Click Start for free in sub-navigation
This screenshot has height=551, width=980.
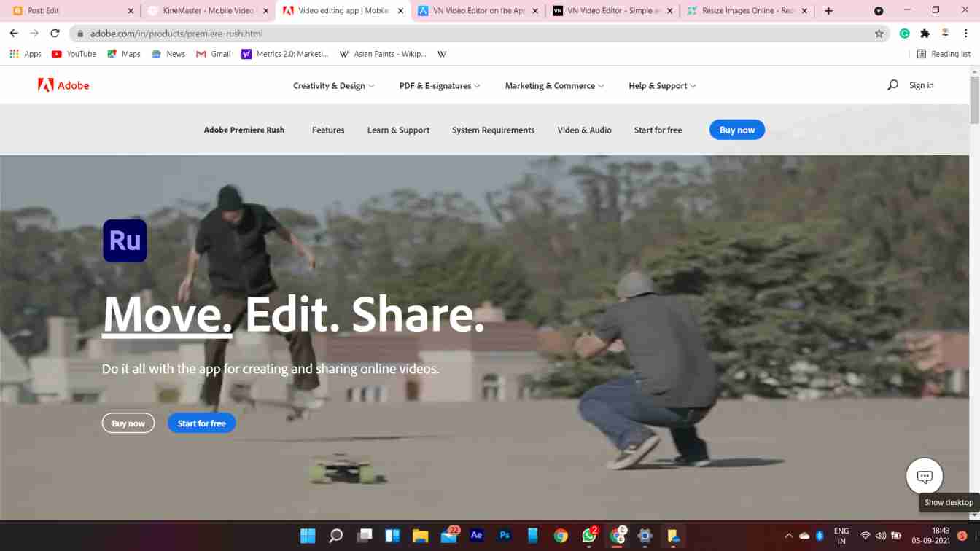(658, 130)
